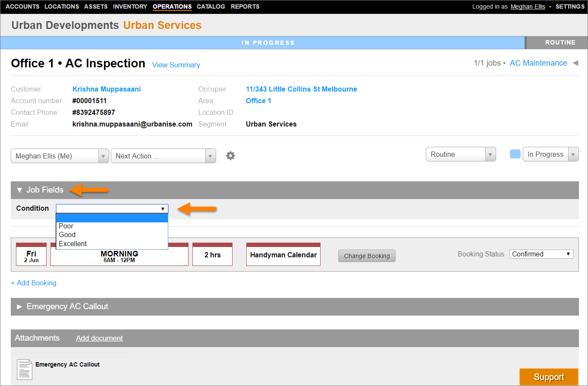Pick Good from the Condition options
588x386 pixels.
67,234
